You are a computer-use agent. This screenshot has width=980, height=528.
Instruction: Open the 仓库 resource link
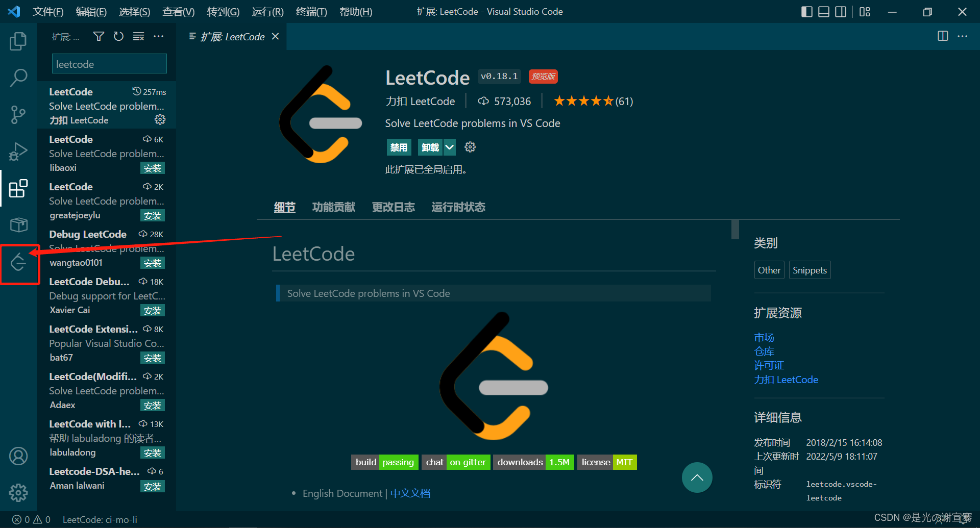click(764, 351)
